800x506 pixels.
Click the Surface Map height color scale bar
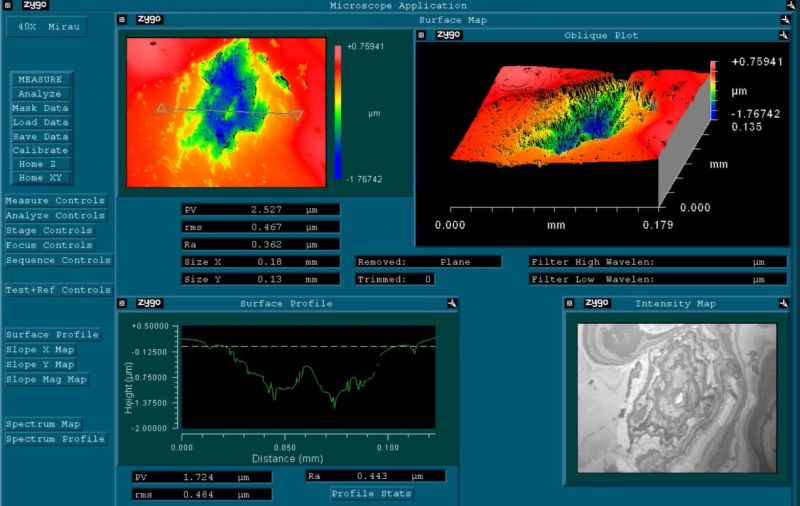[338, 112]
